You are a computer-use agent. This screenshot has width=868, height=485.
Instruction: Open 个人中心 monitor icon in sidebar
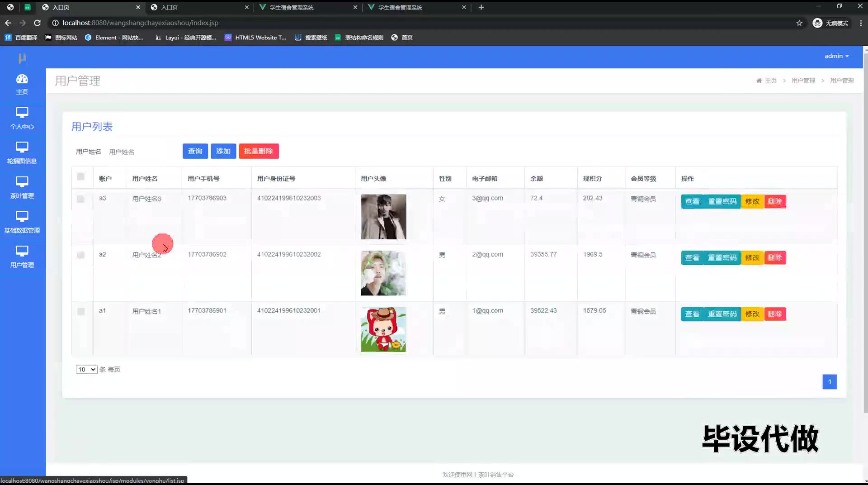pyautogui.click(x=22, y=113)
